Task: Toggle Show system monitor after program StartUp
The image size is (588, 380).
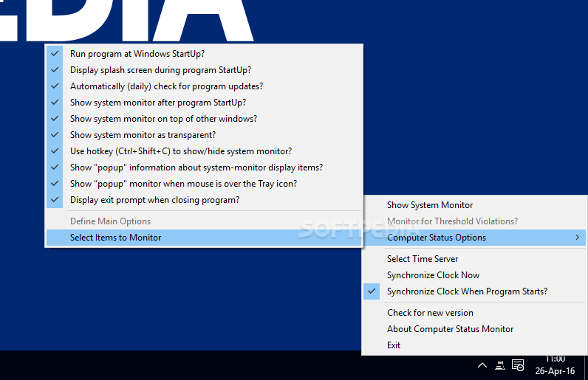Action: [204, 103]
